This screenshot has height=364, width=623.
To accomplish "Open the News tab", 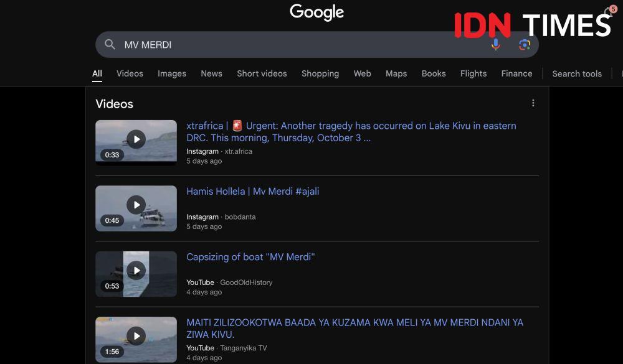I will [x=211, y=73].
